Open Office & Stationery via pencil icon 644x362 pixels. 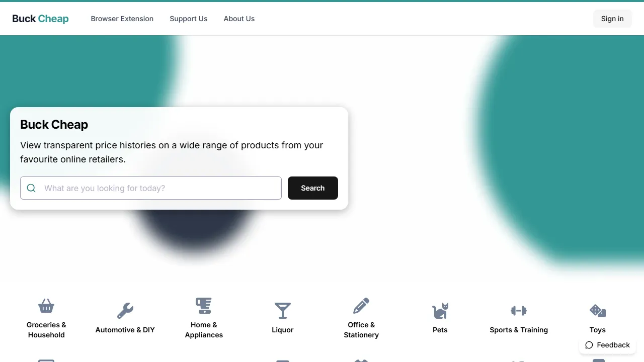click(x=361, y=306)
